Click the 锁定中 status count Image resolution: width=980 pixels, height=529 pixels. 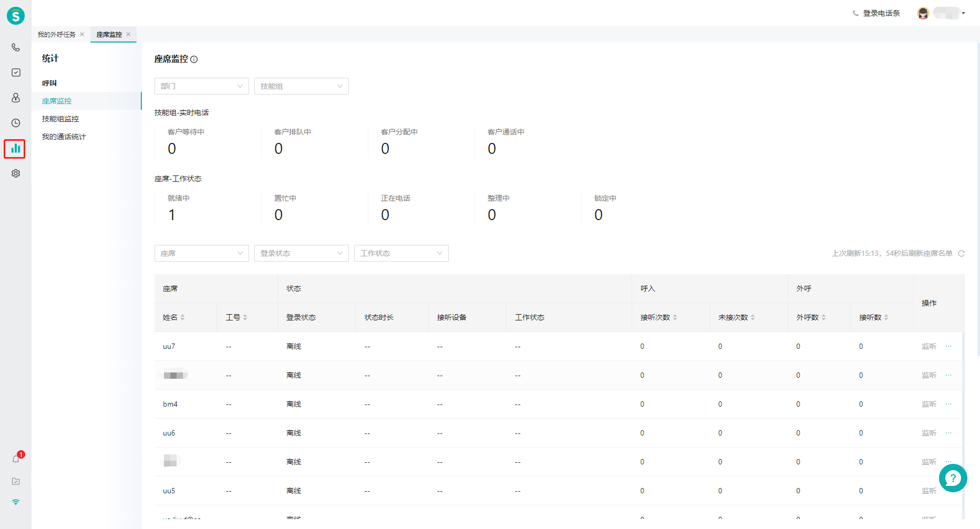(599, 215)
